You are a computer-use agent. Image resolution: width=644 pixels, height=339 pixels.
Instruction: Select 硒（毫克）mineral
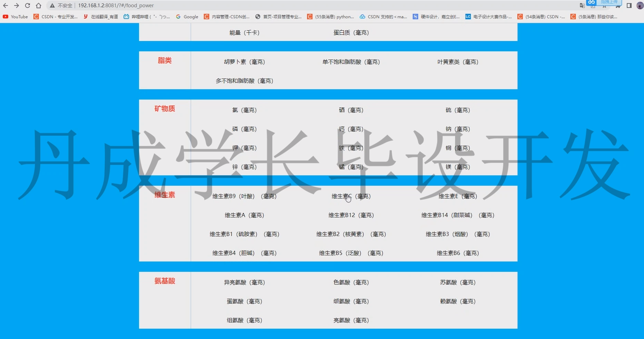[x=351, y=110]
